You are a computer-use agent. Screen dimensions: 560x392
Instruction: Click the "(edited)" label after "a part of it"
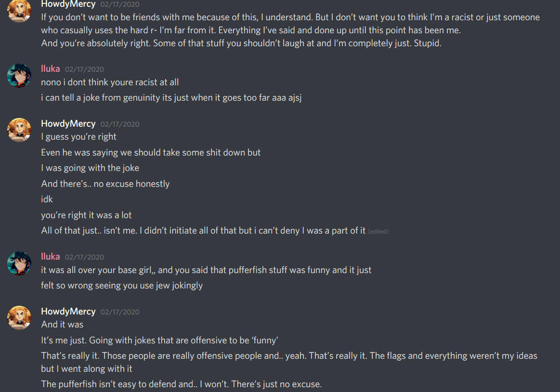coord(378,232)
